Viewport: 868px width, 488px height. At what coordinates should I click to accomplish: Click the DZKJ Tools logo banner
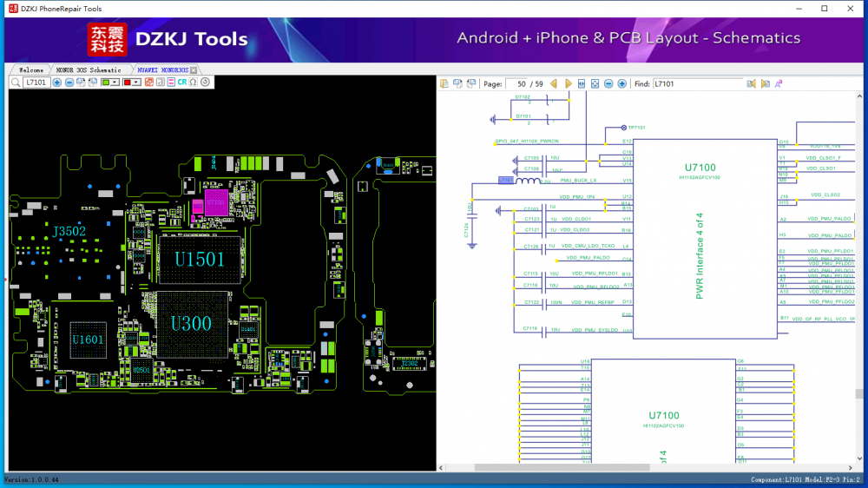click(x=168, y=39)
